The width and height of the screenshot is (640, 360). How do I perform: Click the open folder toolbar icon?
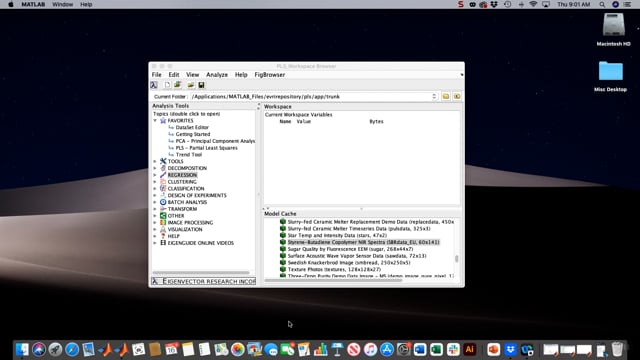(191, 85)
